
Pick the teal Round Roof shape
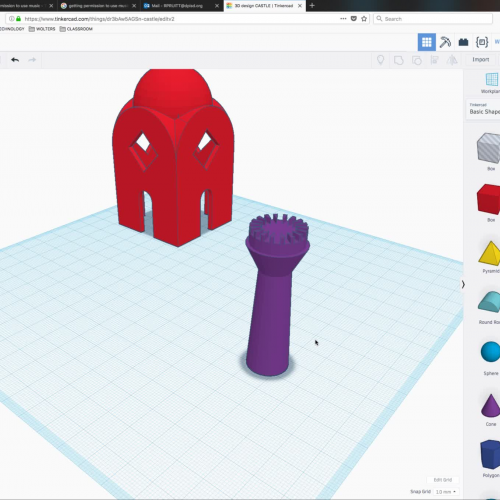point(489,302)
